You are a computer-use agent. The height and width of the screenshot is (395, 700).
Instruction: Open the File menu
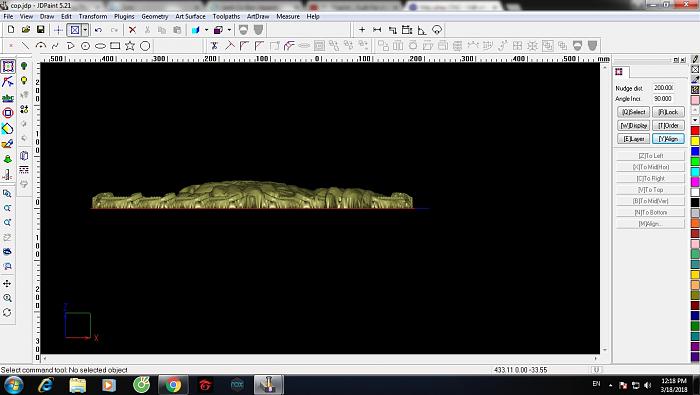tap(8, 16)
